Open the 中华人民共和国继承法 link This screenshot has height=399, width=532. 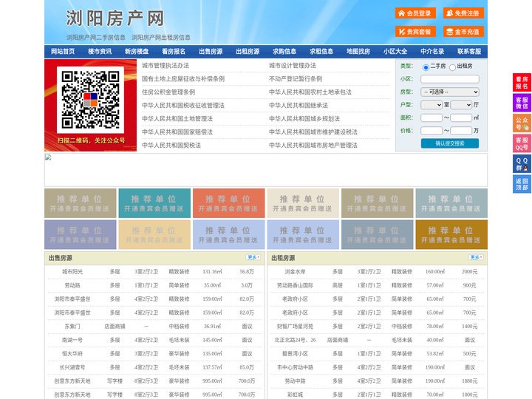(x=299, y=105)
